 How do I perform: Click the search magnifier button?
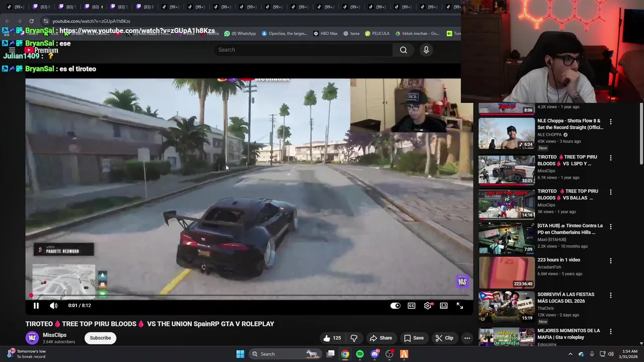point(404,50)
